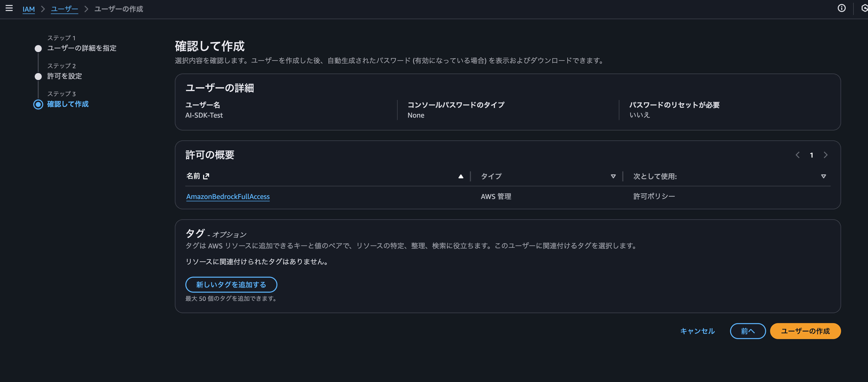868x382 pixels.
Task: Go to next page with right pagination chevron
Action: [x=826, y=155]
